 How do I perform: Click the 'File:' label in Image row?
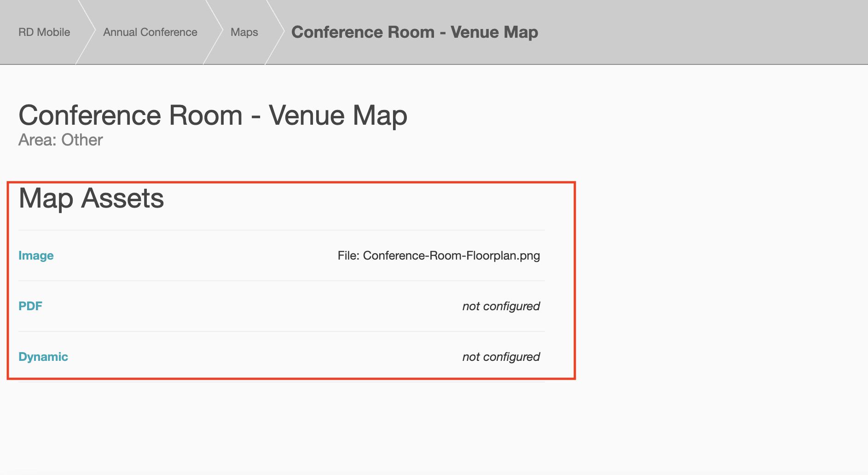(x=348, y=255)
